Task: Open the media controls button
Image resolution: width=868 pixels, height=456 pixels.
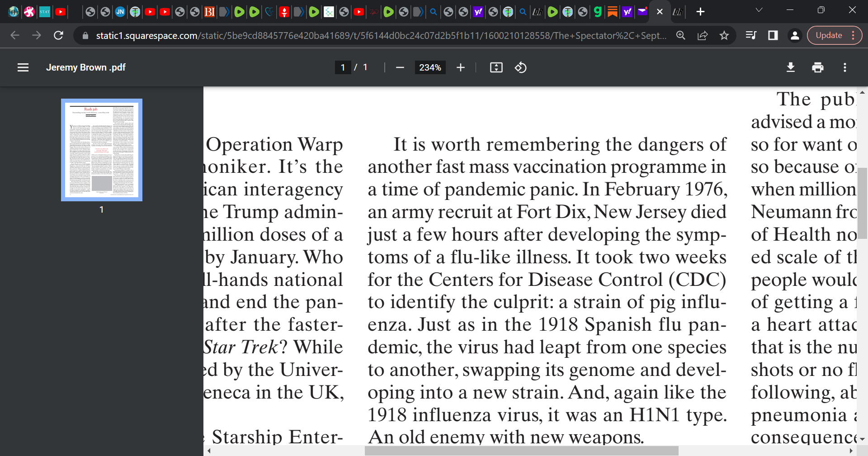Action: click(x=751, y=35)
